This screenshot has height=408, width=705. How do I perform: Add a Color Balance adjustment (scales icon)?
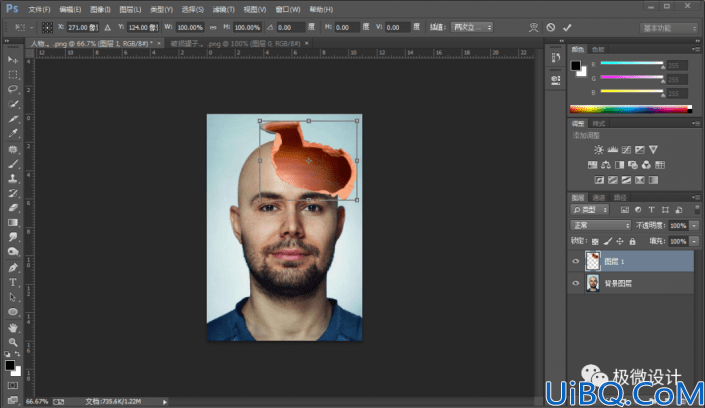606,165
